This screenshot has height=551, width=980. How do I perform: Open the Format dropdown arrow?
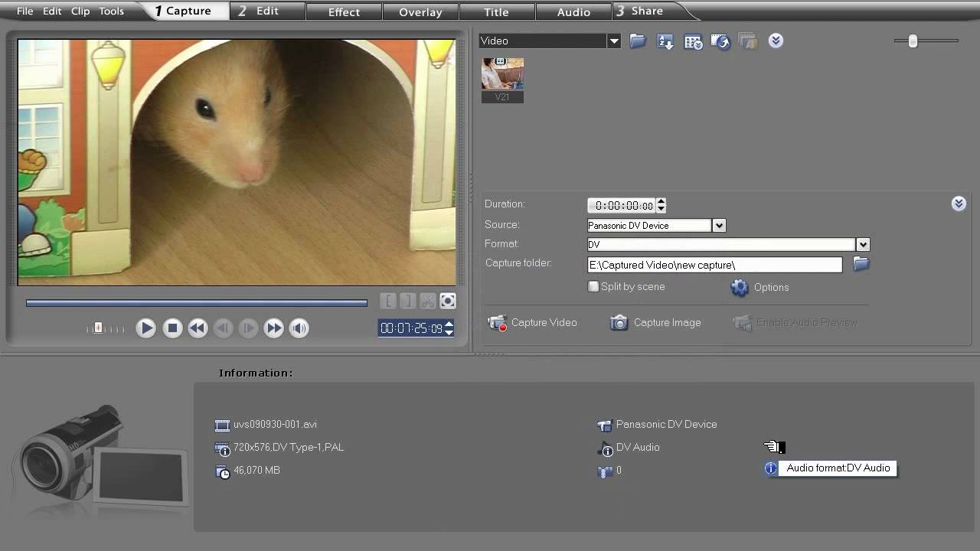(x=863, y=245)
